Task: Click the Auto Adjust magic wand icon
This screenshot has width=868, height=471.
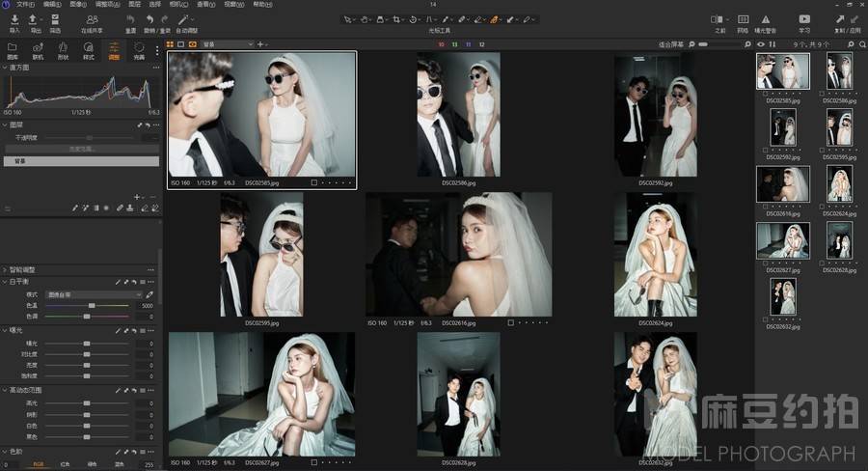Action: 183,20
